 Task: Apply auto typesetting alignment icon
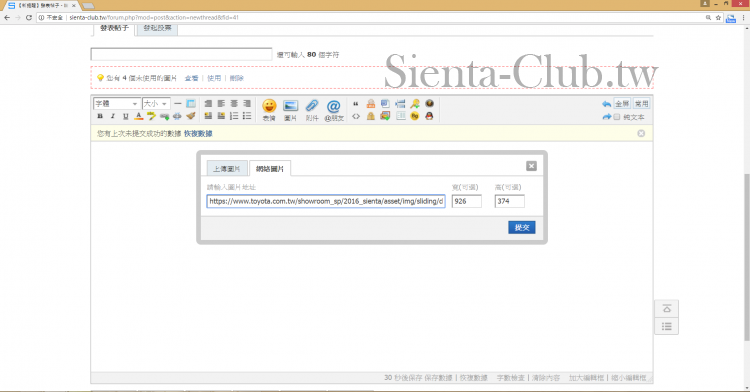[x=208, y=104]
